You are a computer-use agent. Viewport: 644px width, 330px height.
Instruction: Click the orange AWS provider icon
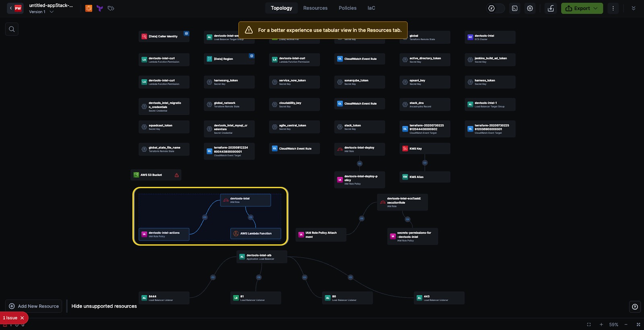(89, 8)
